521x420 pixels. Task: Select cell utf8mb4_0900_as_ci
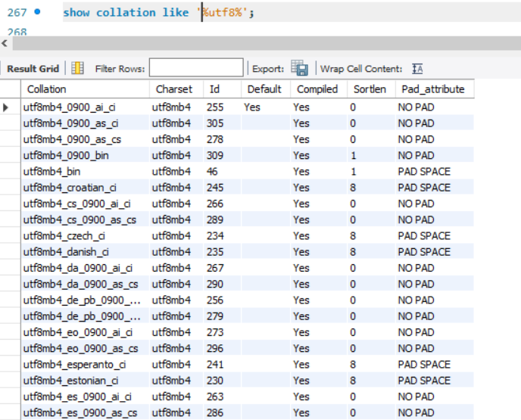tap(85, 123)
